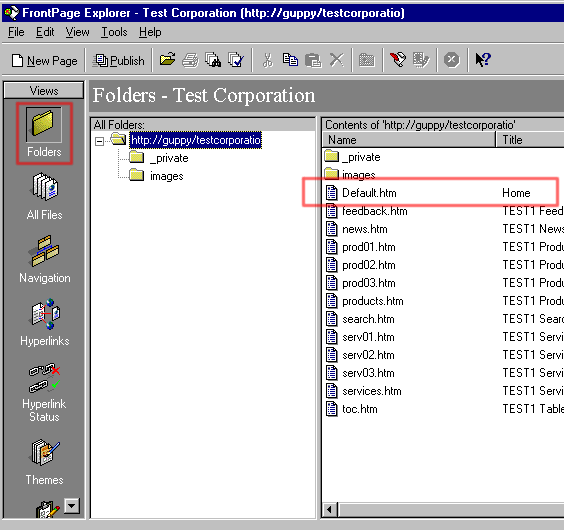Screen dimensions: 564x530
Task: Click the Cross File Find icon
Action: tap(213, 60)
